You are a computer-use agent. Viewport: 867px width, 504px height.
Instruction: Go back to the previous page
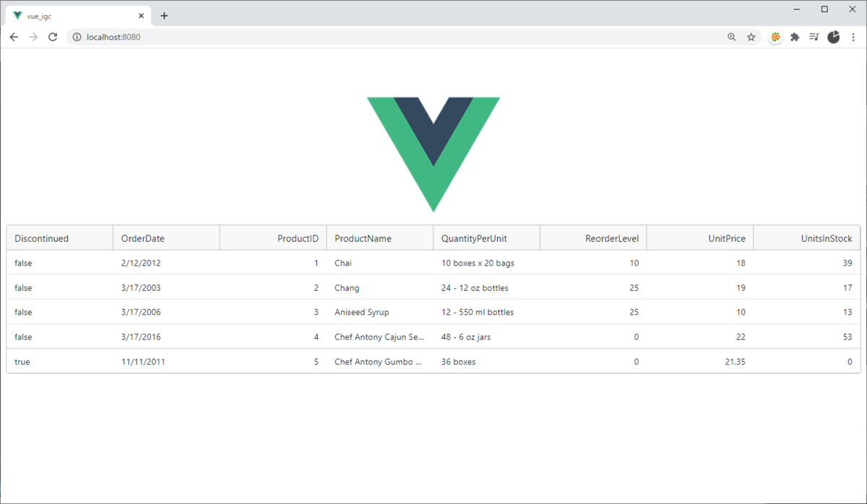click(x=14, y=37)
